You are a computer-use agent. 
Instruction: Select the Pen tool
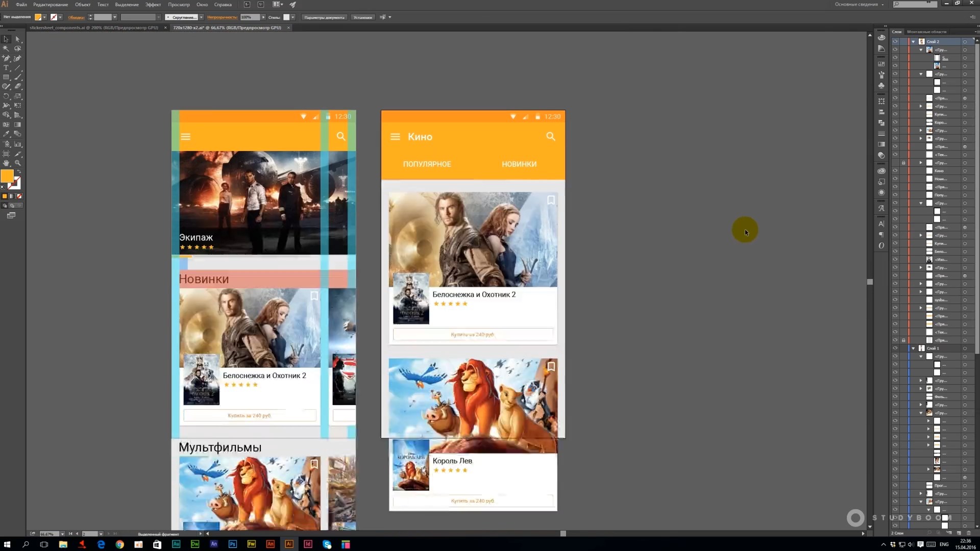point(6,58)
